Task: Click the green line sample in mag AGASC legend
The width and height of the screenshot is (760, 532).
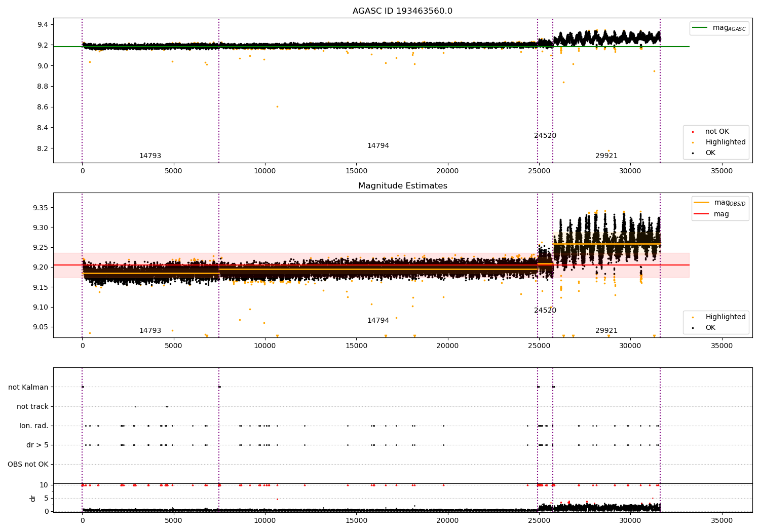Action: point(700,28)
